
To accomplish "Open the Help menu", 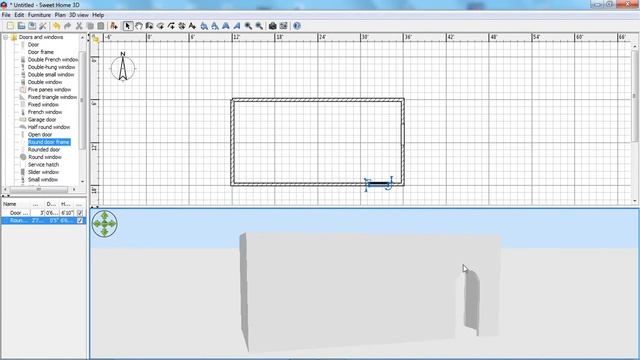I will (x=98, y=15).
